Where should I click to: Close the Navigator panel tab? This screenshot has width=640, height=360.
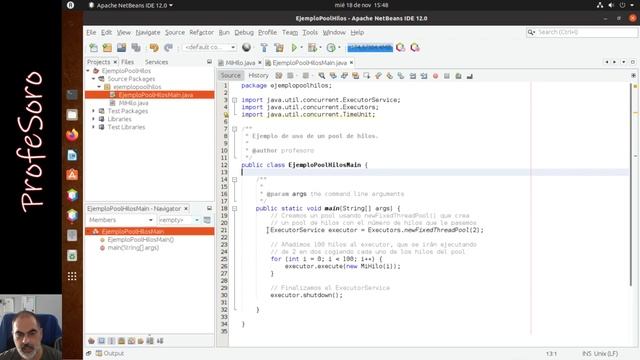(186, 209)
